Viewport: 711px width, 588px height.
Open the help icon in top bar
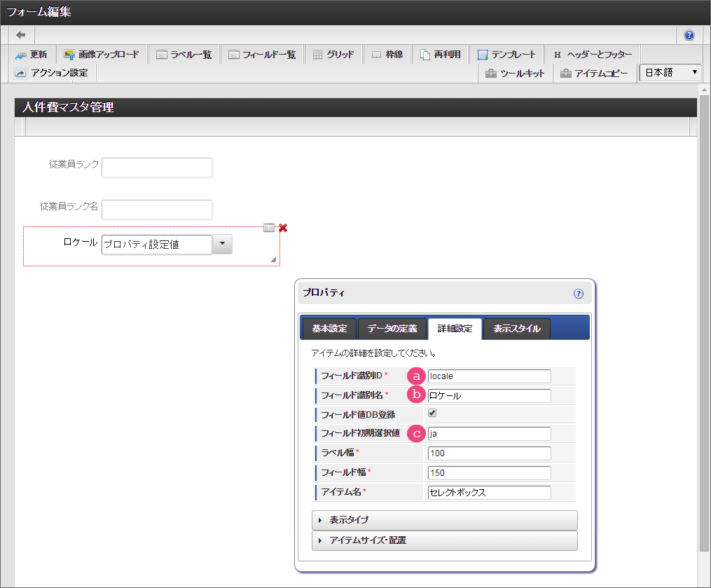pyautogui.click(x=689, y=35)
